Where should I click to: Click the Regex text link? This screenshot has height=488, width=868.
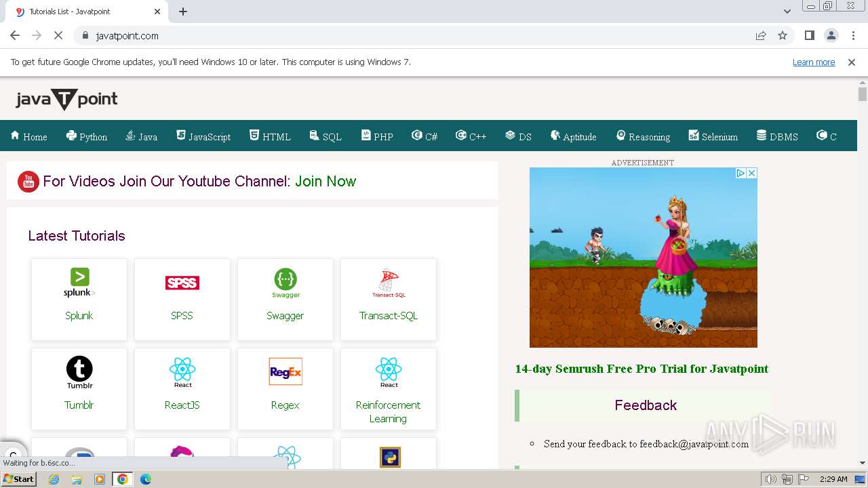(285, 405)
